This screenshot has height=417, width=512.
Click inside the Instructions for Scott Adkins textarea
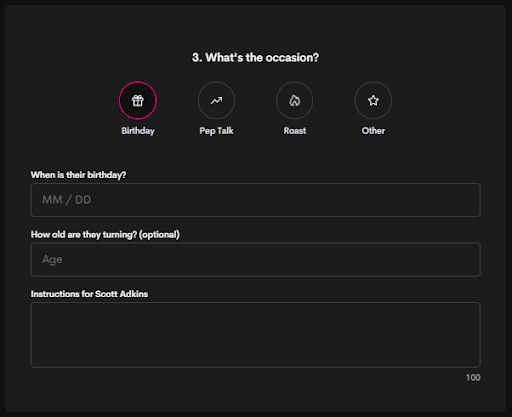pos(255,335)
